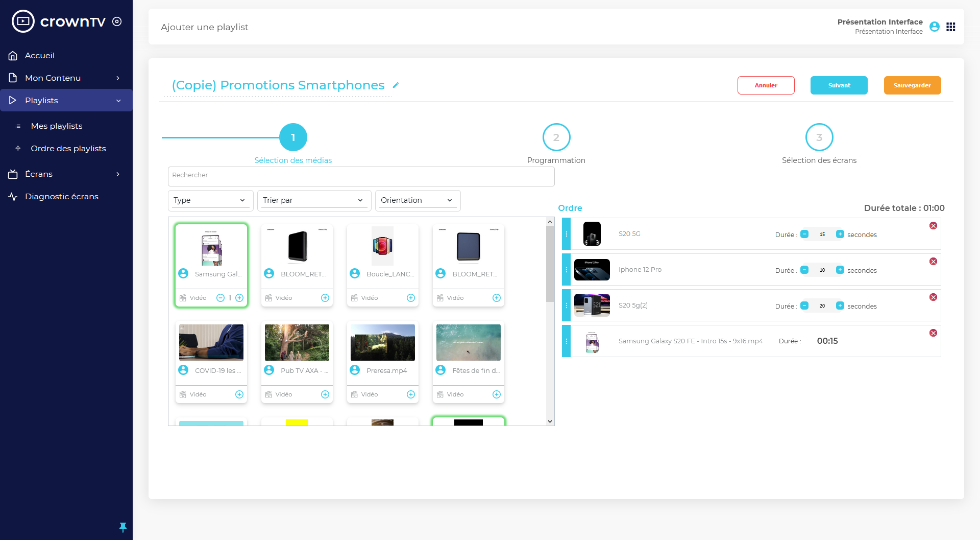Select the COVID-19 les... video thumbnail
Image resolution: width=980 pixels, height=540 pixels.
click(x=211, y=342)
